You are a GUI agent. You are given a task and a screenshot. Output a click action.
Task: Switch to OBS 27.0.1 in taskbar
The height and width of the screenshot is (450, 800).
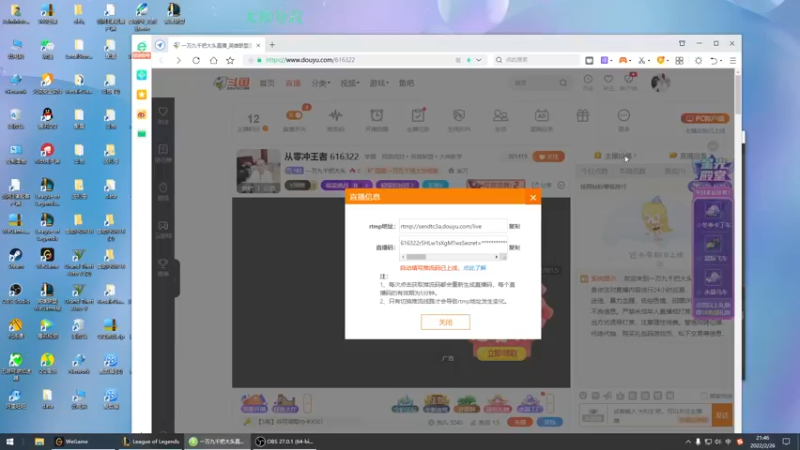pyautogui.click(x=284, y=441)
